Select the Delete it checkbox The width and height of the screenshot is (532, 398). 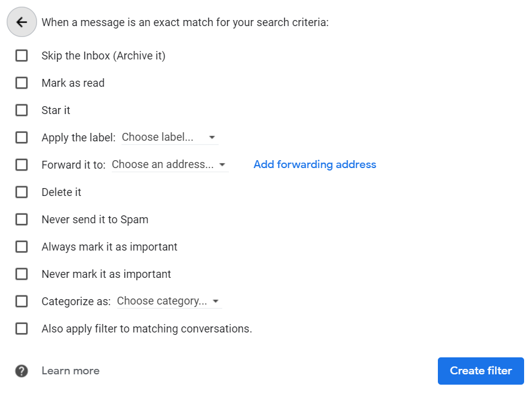pos(22,192)
